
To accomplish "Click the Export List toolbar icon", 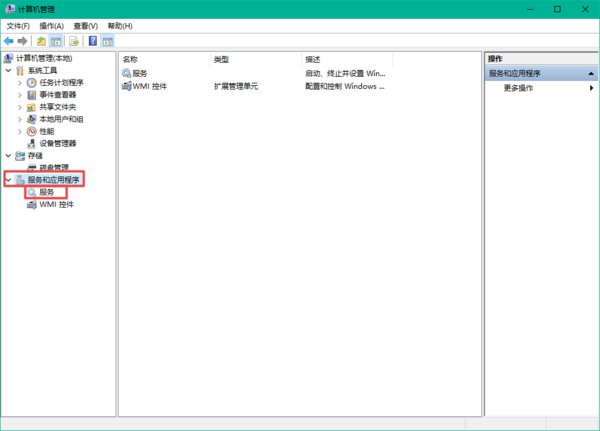I will tap(74, 41).
